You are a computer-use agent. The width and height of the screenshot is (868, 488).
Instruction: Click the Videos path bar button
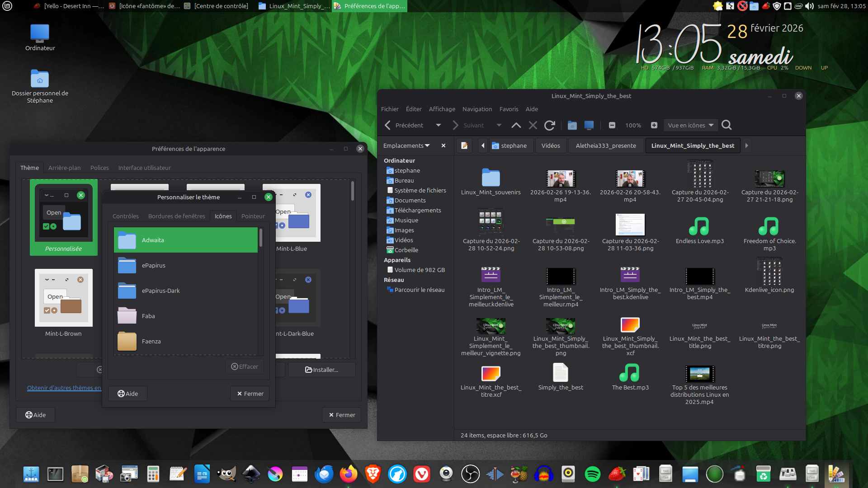coord(551,145)
